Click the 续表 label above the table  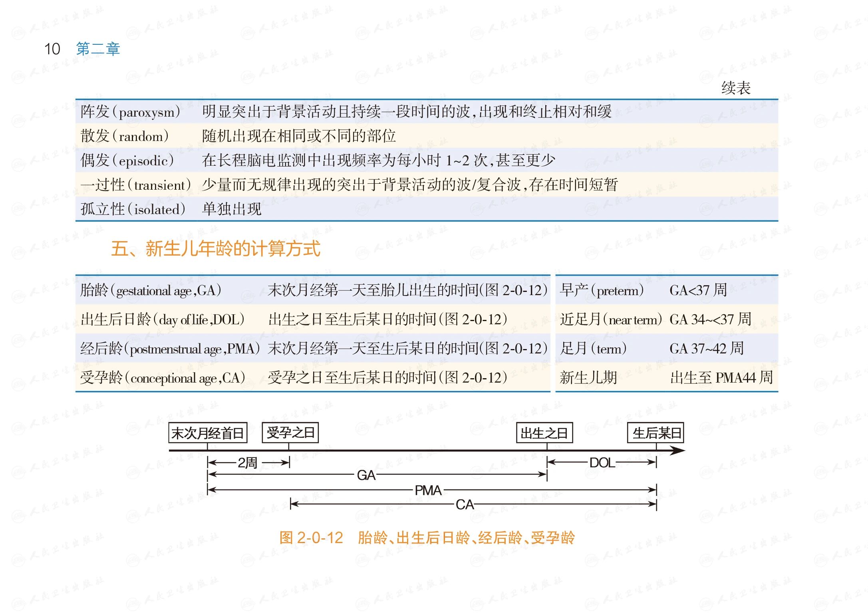[736, 88]
